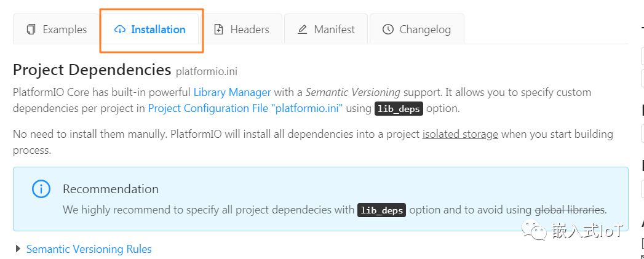Switch to the Headers tab
This screenshot has height=259, width=644.
pyautogui.click(x=249, y=30)
